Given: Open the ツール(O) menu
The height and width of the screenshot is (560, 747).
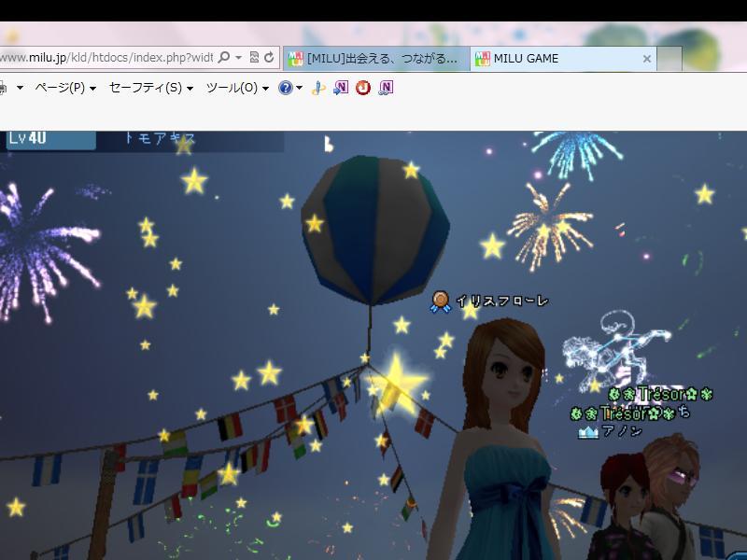Looking at the screenshot, I should [x=237, y=88].
